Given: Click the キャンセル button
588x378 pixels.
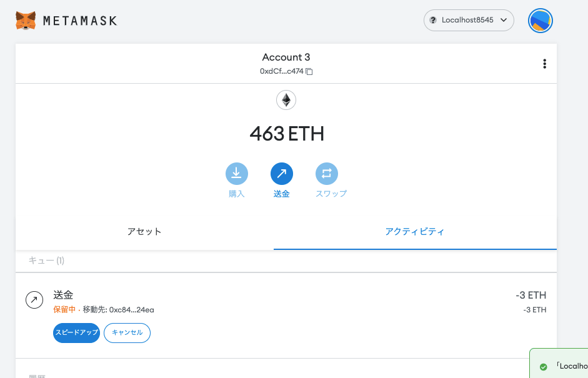Looking at the screenshot, I should (127, 333).
